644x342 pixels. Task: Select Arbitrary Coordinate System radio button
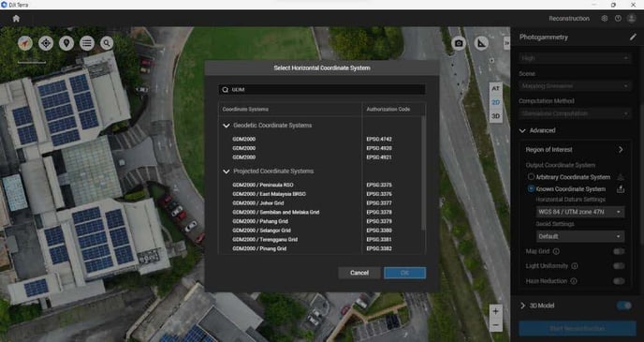531,177
